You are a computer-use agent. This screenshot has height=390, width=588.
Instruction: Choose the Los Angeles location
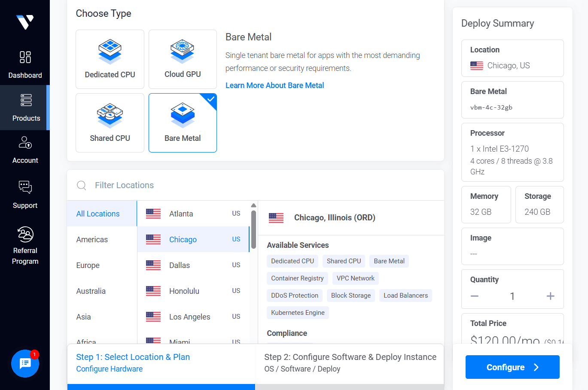click(193, 317)
